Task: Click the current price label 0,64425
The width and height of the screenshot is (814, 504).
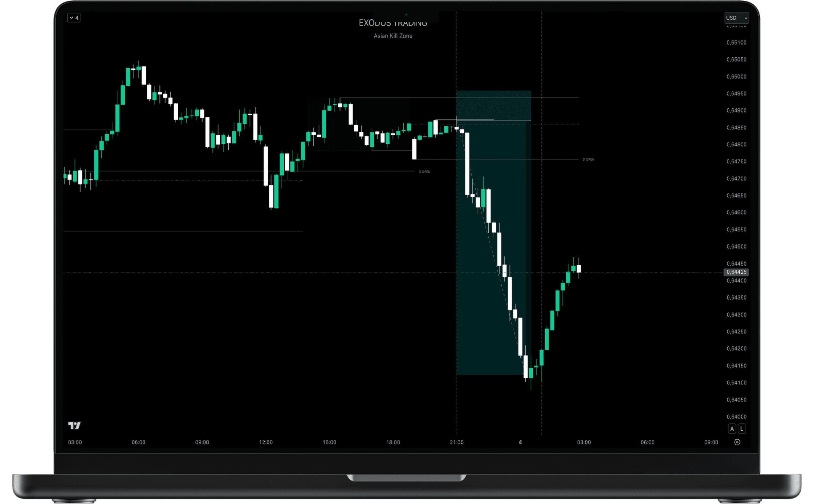Action: pyautogui.click(x=736, y=272)
